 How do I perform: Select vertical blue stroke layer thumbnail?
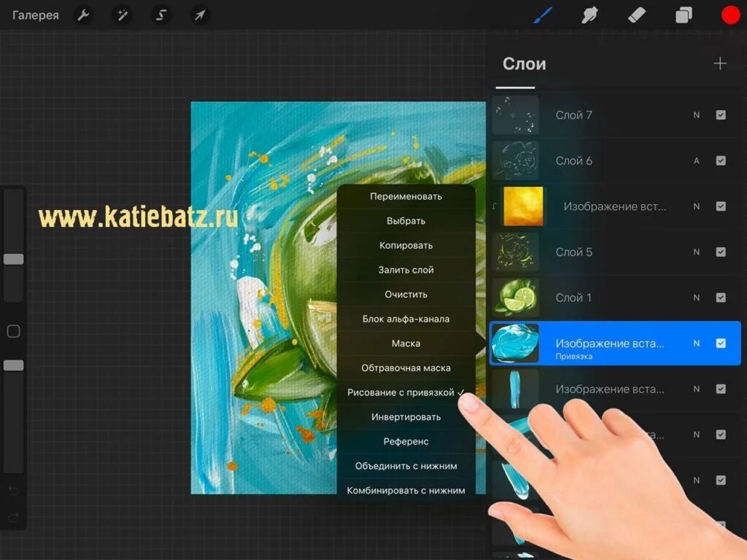coord(515,389)
